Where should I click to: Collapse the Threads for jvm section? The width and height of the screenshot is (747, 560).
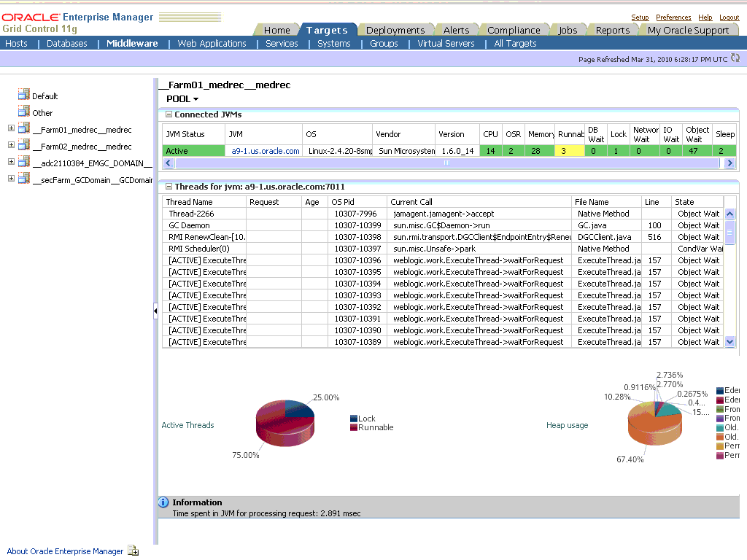(169, 187)
